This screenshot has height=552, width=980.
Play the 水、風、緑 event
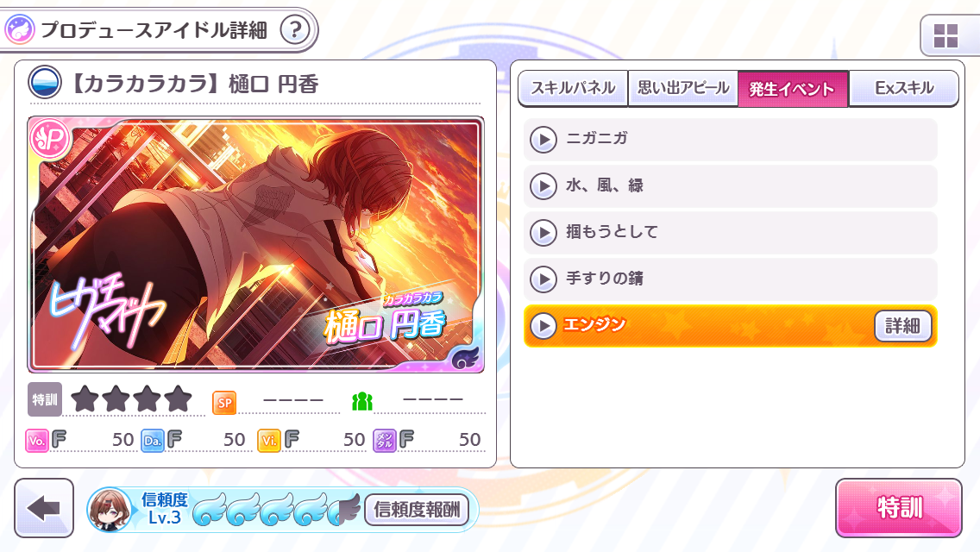(730, 186)
